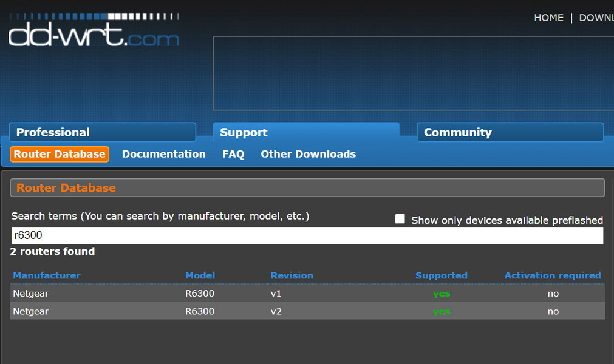The height and width of the screenshot is (364, 614).
Task: Click revision v1 cell
Action: (x=276, y=293)
